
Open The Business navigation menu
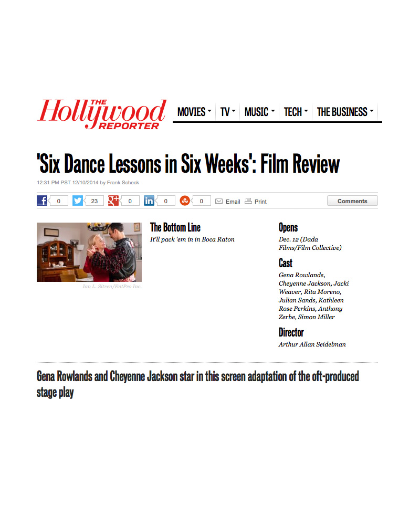pyautogui.click(x=345, y=112)
